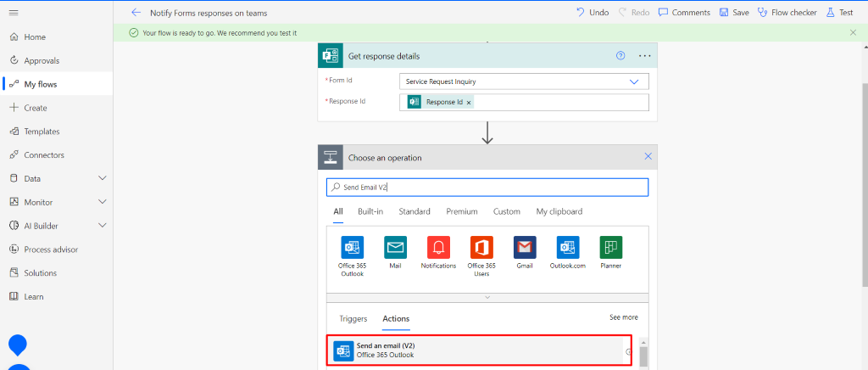Select the Outlook.com connector icon

point(567,247)
